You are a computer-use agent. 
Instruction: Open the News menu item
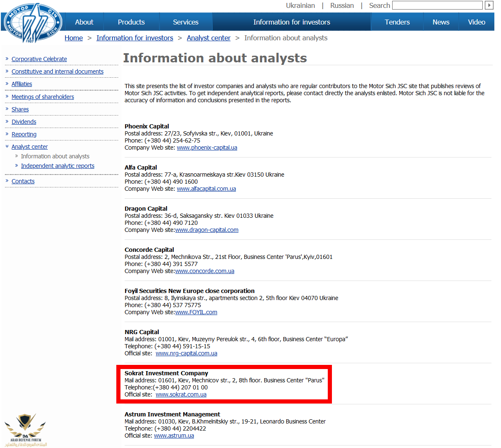click(441, 22)
